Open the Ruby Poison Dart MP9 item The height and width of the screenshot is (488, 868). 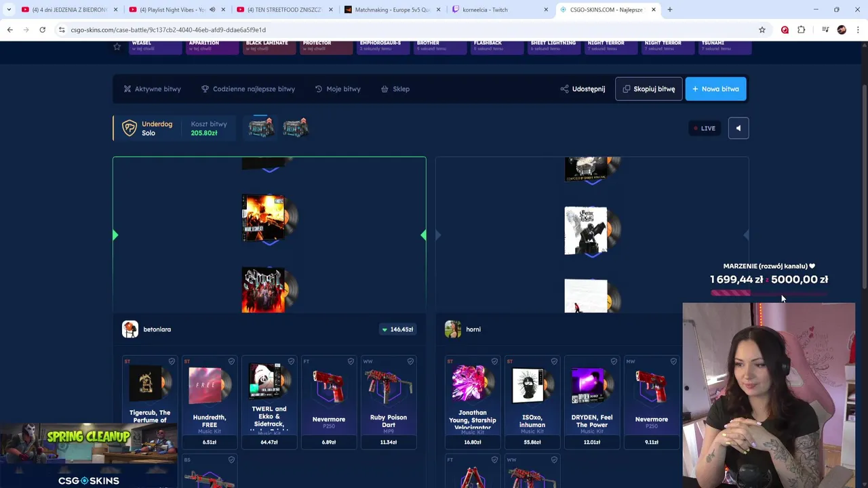click(389, 402)
